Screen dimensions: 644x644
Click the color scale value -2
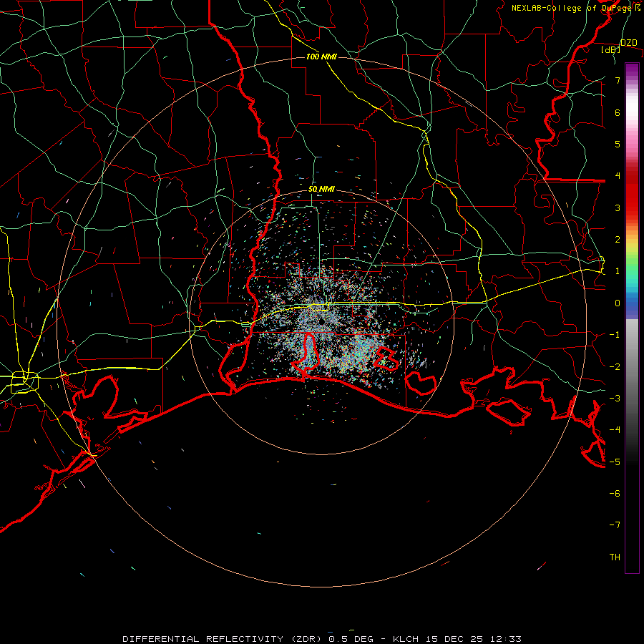(615, 366)
